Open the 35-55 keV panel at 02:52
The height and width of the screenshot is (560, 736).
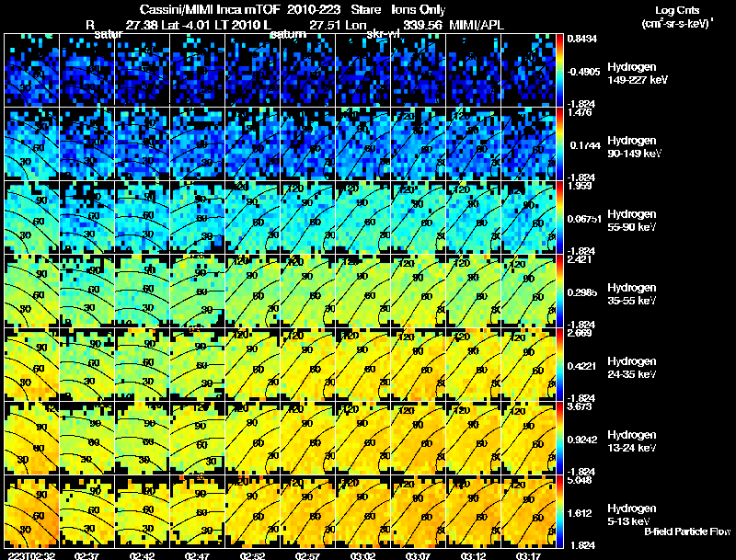click(x=252, y=291)
